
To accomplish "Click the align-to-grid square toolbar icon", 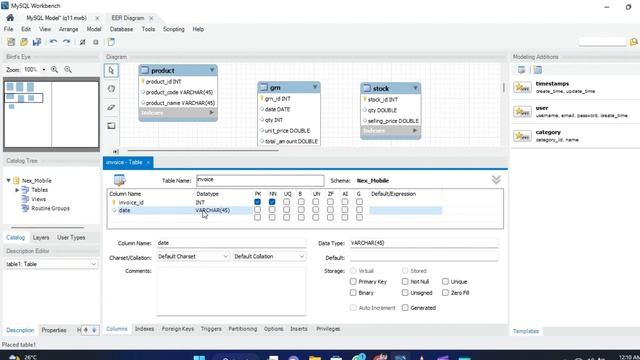I will click(96, 42).
